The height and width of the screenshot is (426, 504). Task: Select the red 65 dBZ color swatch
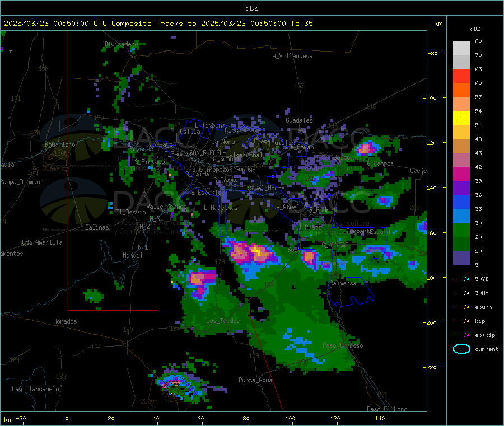pos(461,76)
